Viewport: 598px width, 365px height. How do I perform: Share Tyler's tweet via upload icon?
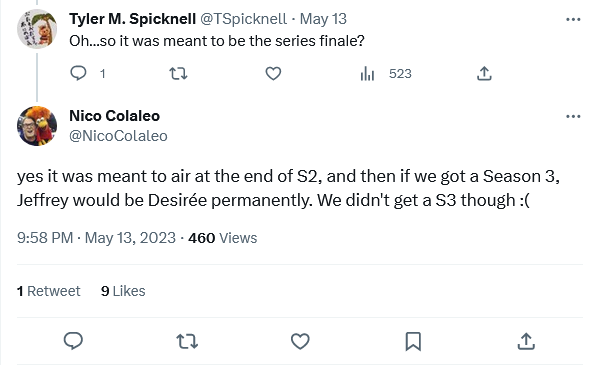tap(484, 73)
